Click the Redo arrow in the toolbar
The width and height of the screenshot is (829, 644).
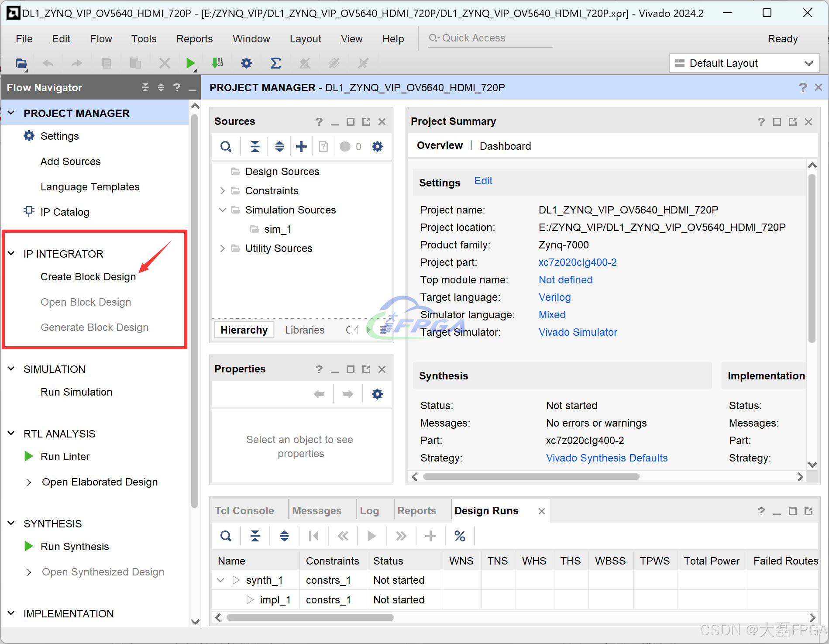[x=77, y=63]
